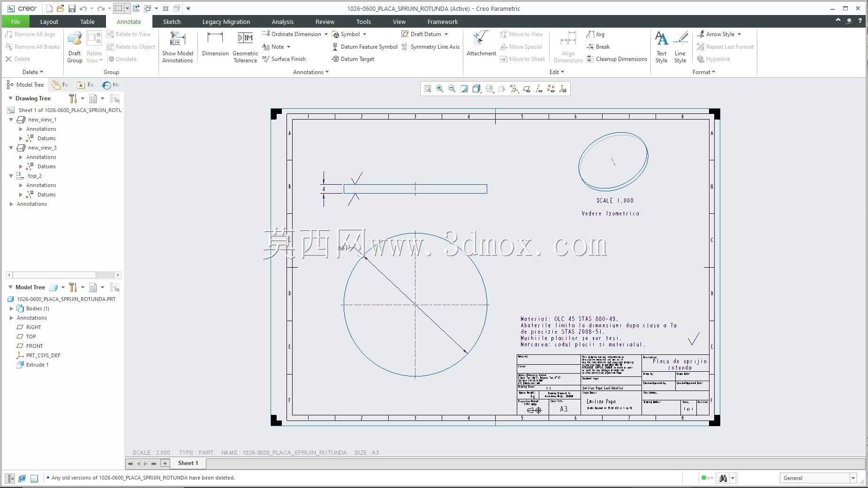Switch to the Layout tab

49,22
